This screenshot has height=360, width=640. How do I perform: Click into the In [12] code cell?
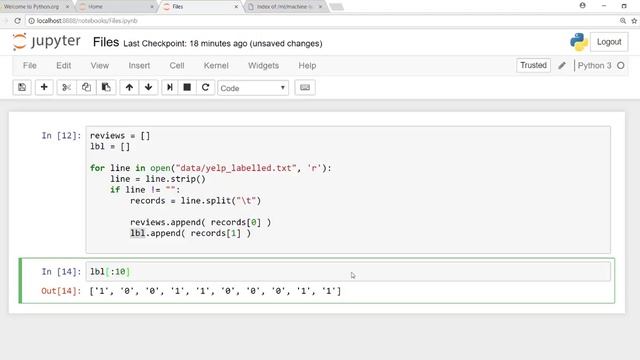tap(348, 190)
